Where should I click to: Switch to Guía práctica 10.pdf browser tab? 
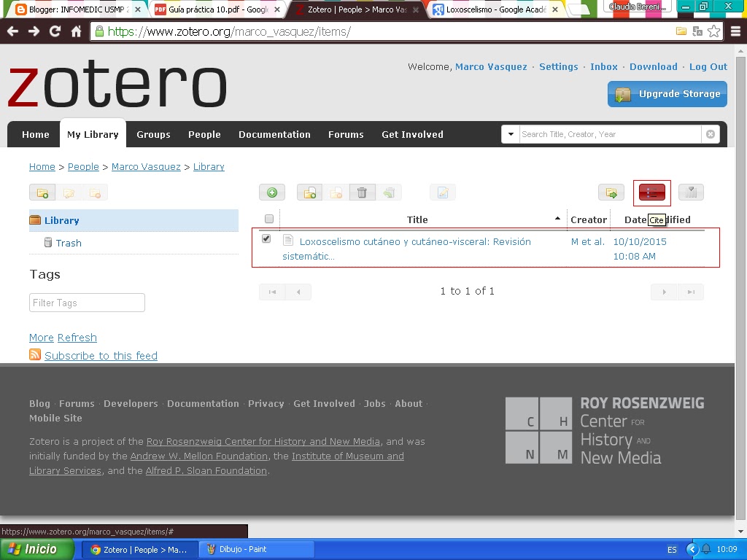[217, 9]
